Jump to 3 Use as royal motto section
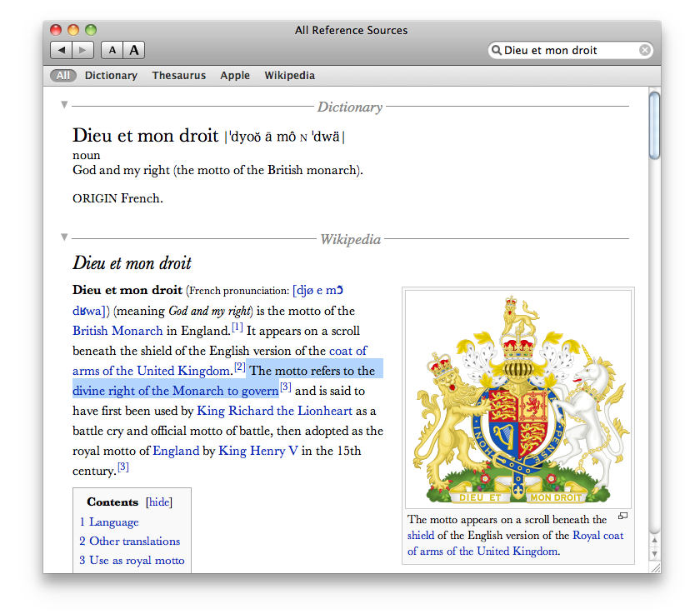The image size is (700, 614). (132, 560)
